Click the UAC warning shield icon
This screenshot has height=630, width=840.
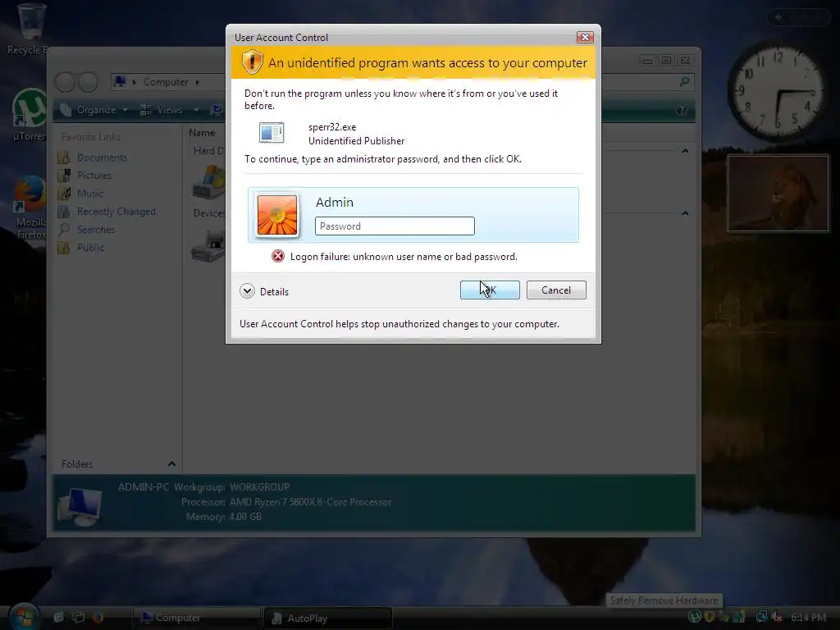tap(252, 62)
